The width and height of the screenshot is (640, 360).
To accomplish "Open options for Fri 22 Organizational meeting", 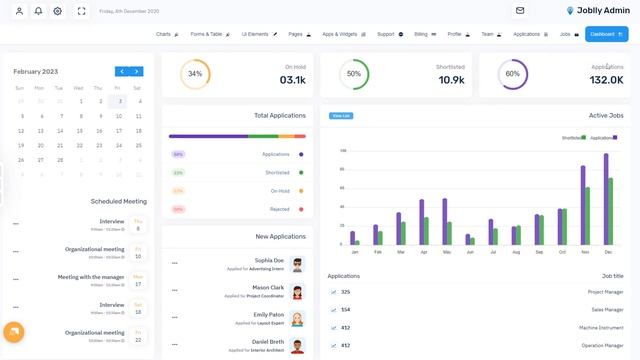I will (x=16, y=335).
